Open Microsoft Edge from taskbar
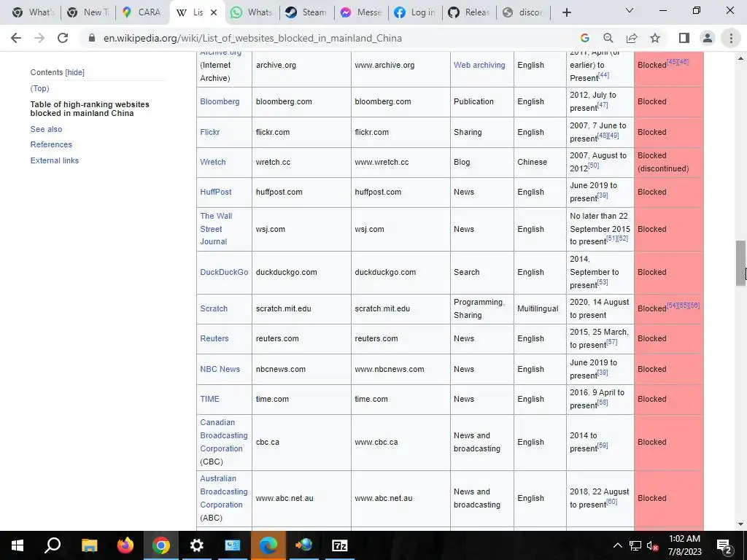 [268, 545]
